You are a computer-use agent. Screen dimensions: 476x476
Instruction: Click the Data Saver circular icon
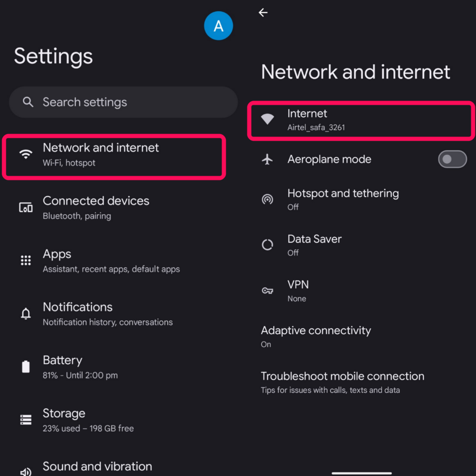[x=267, y=245]
